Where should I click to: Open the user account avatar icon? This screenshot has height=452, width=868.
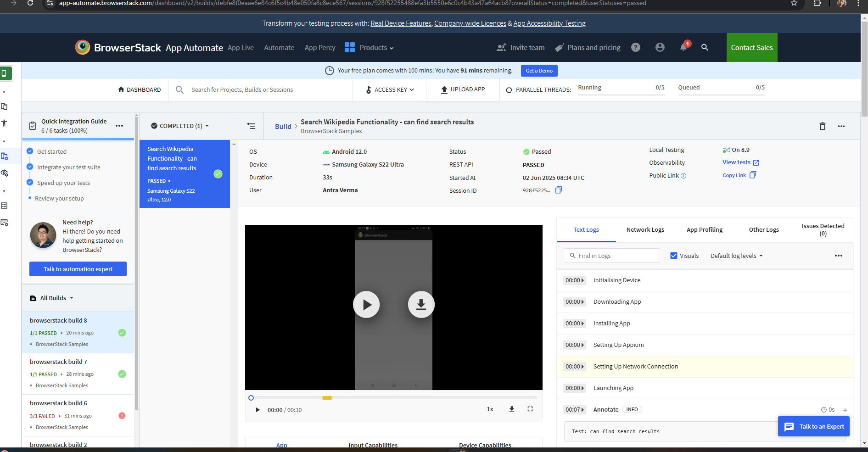660,47
